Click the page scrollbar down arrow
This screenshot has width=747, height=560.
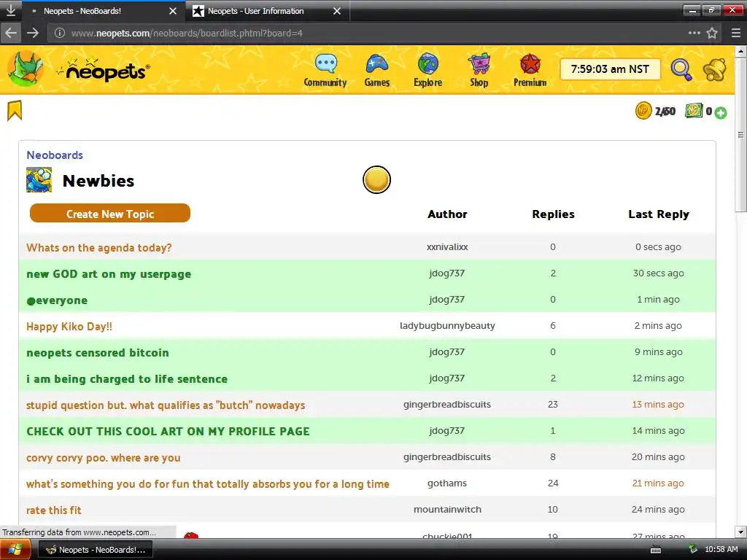(741, 532)
